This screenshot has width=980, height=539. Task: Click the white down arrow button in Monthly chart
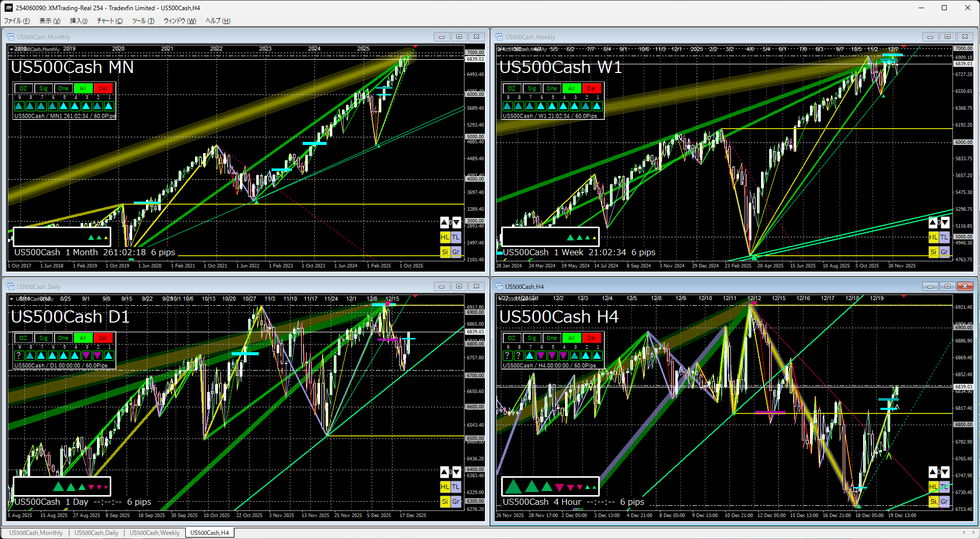pyautogui.click(x=456, y=223)
